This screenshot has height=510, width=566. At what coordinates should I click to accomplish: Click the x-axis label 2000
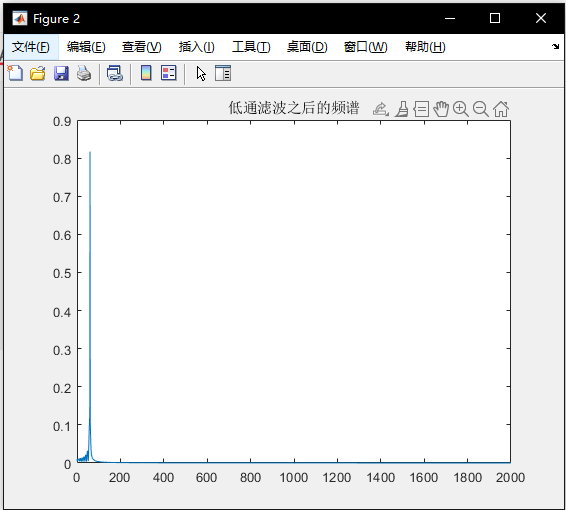[510, 478]
